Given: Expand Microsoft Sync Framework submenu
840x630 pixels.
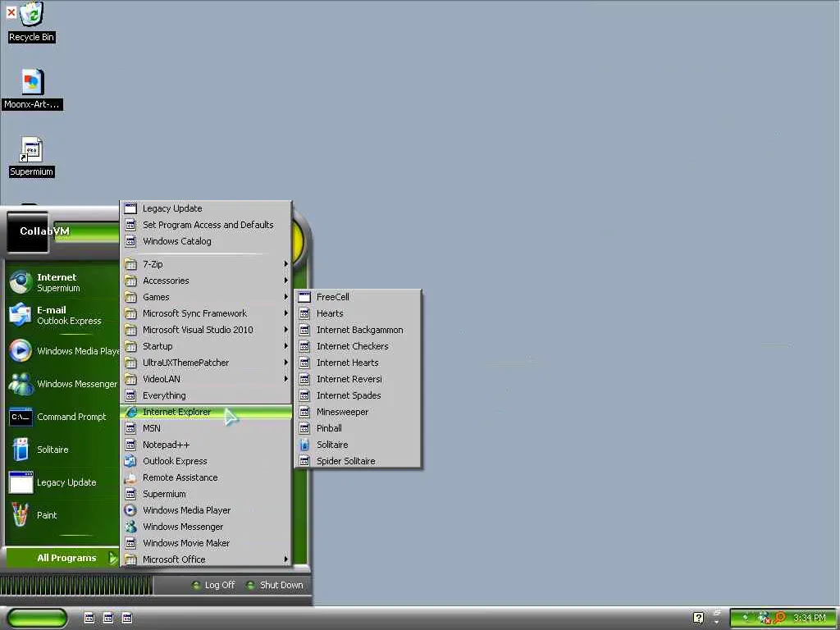Looking at the screenshot, I should pyautogui.click(x=206, y=313).
